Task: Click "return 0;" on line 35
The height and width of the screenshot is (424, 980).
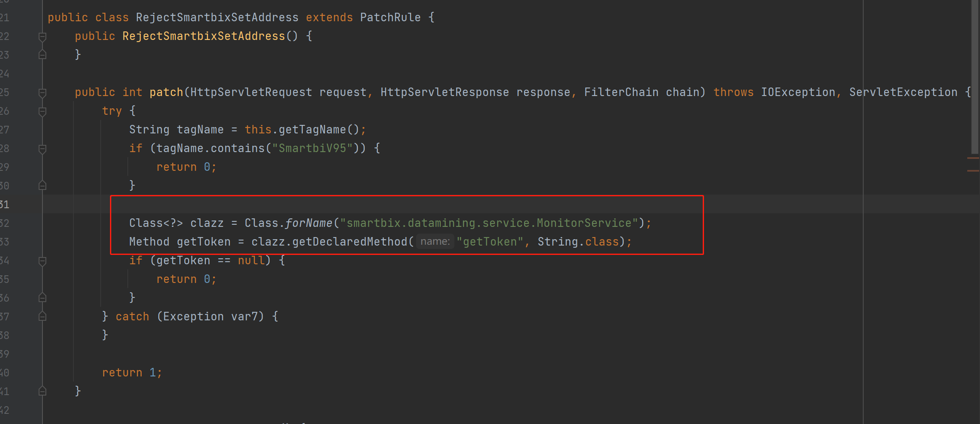Action: click(x=186, y=279)
